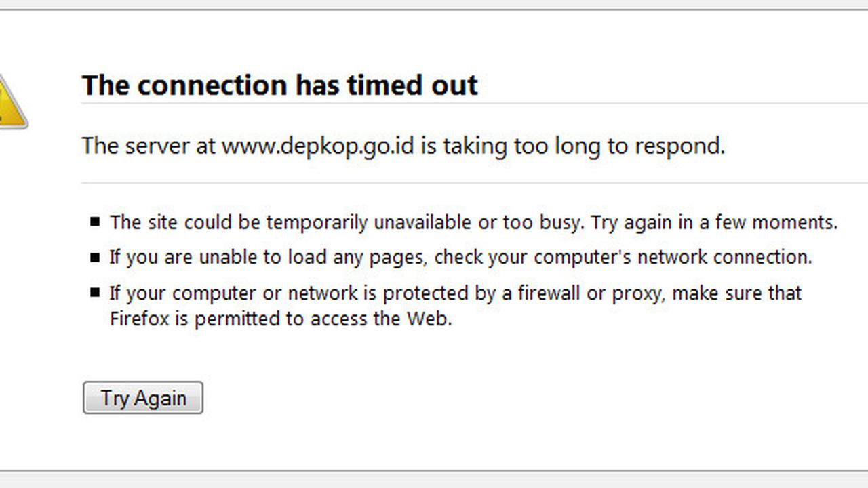Click the first bullet square marker

tap(94, 222)
